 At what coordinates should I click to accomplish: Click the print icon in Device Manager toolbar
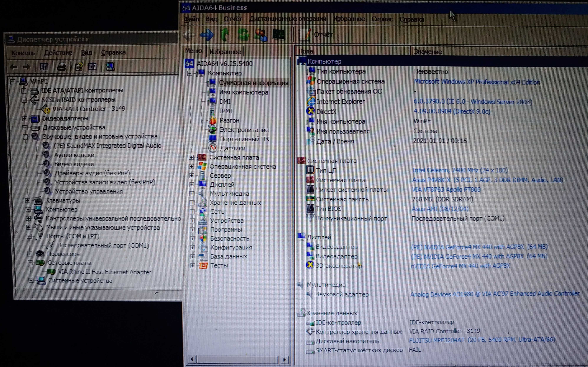(62, 67)
